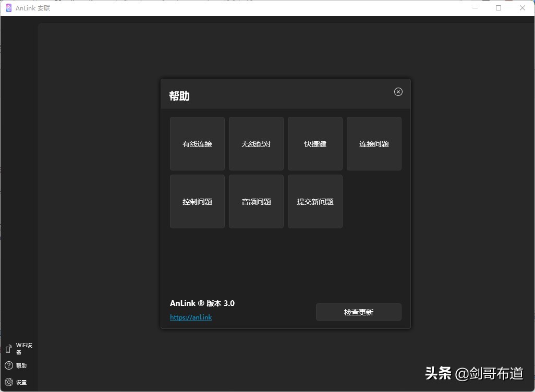Open the WiFi设备 panel from the sidebar
Image resolution: width=535 pixels, height=392 pixels.
(x=23, y=348)
